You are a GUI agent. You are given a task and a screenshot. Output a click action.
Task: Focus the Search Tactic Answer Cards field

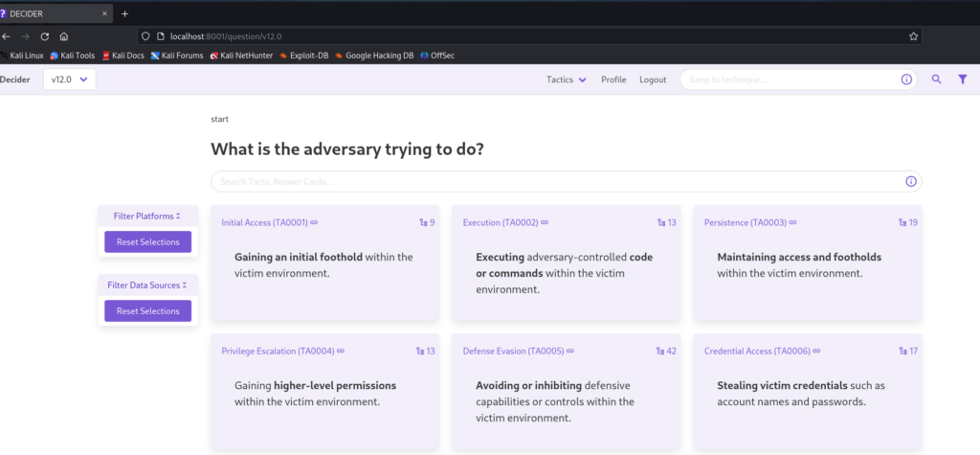[555, 181]
